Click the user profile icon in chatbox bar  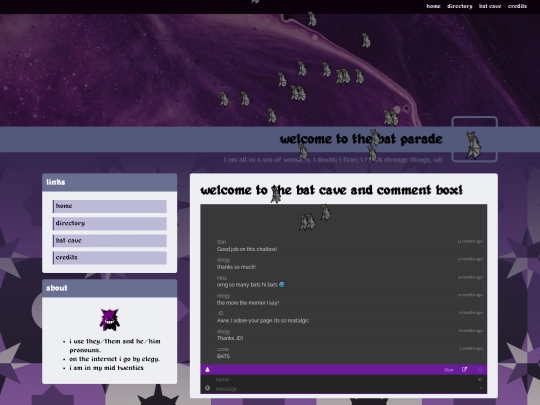207,370
